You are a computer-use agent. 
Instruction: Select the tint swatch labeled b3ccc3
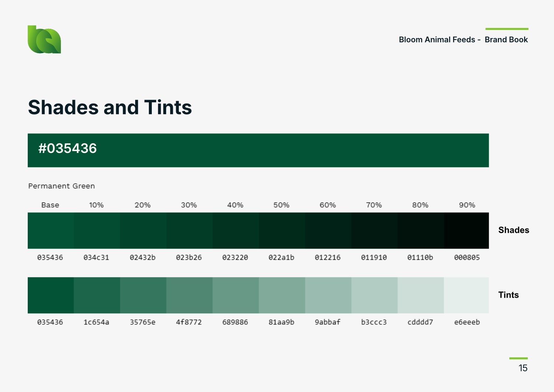374,295
